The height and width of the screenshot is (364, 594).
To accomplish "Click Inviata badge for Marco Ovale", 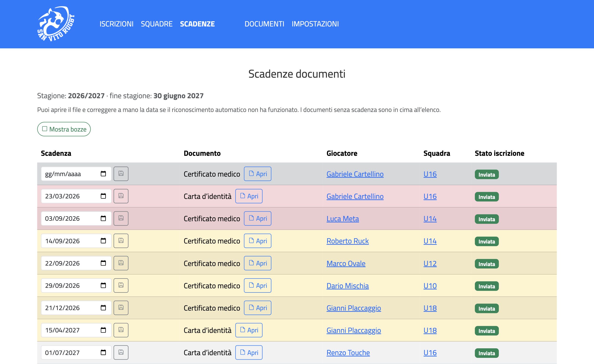I will point(487,264).
